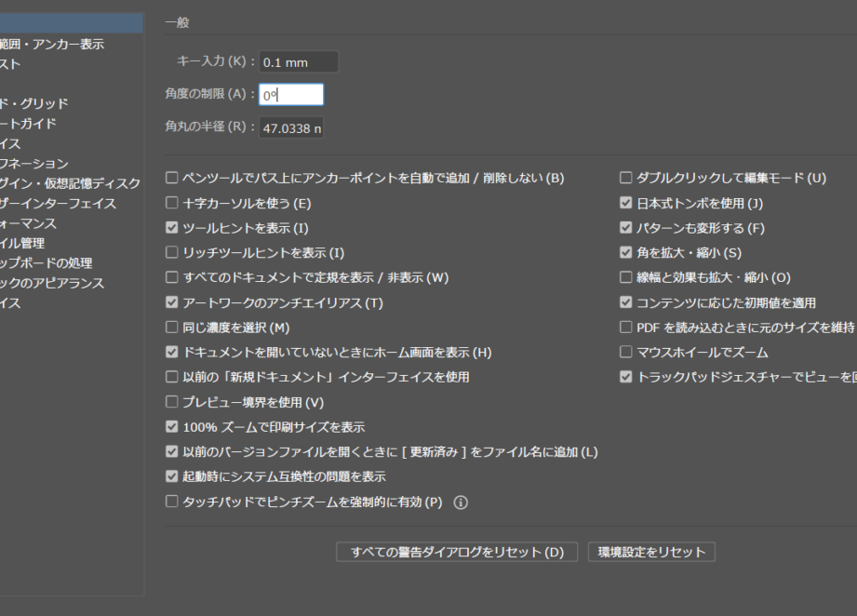Uncheck トラックパッドジェスチャーでビューを回転 option

pos(626,377)
